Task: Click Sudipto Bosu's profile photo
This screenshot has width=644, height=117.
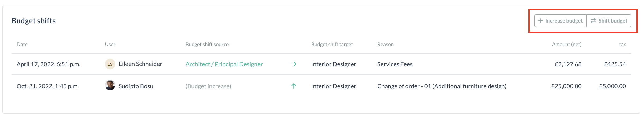Action: pos(110,85)
